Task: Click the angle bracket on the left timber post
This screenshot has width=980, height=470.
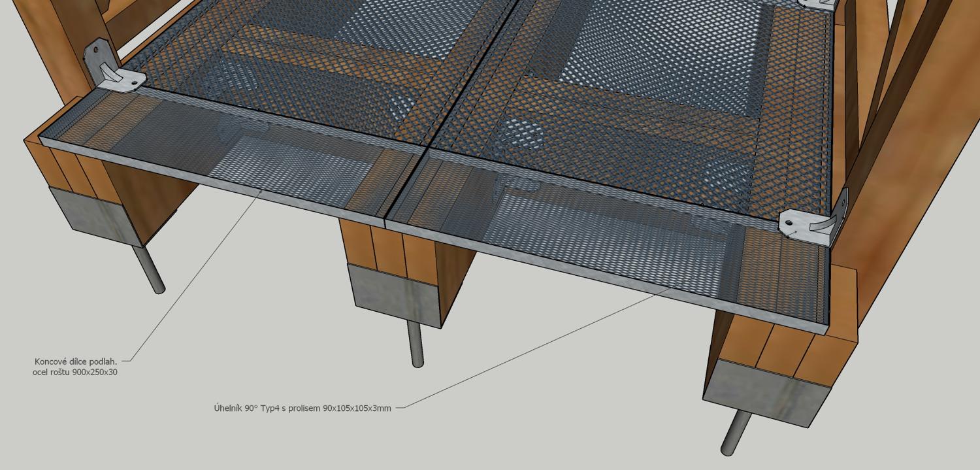Action: [x=114, y=67]
